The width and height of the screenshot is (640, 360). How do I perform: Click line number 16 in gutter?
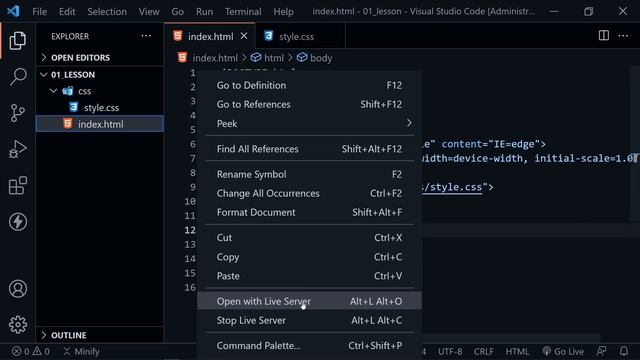click(190, 287)
